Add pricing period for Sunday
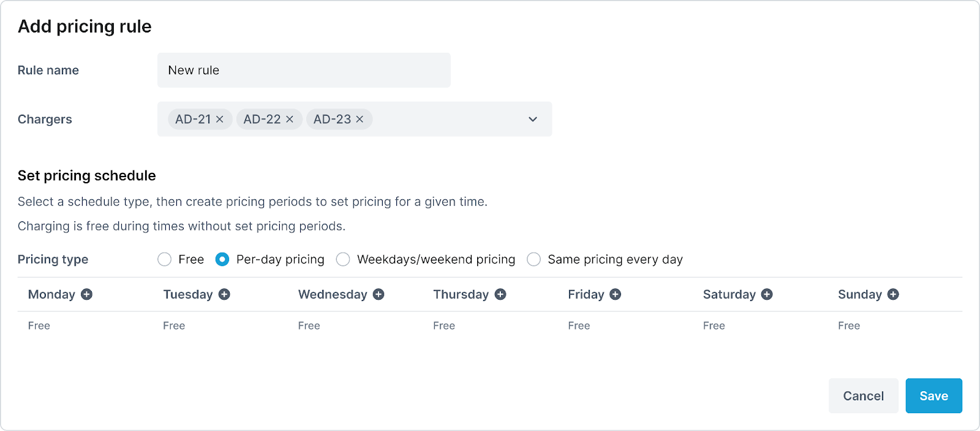 point(893,294)
